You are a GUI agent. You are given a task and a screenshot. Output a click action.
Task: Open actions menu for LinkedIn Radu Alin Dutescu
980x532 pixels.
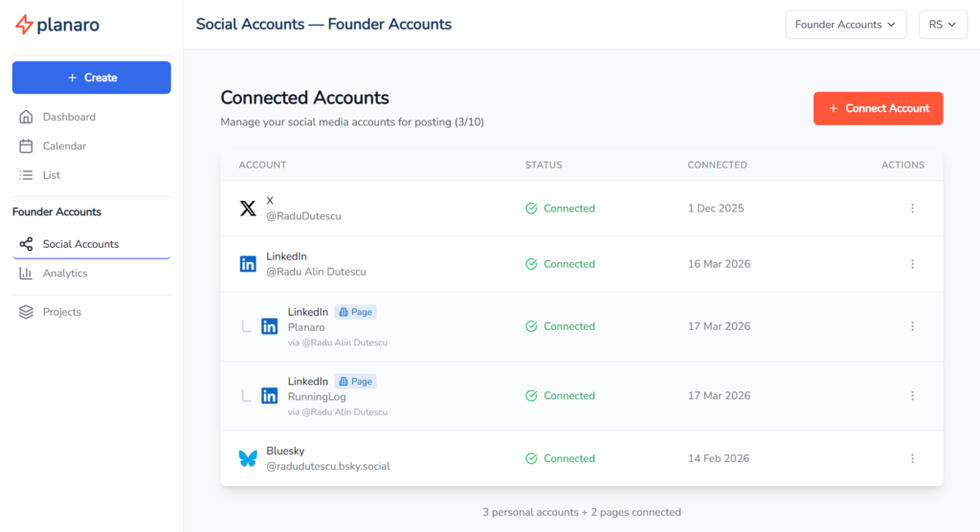pos(912,264)
